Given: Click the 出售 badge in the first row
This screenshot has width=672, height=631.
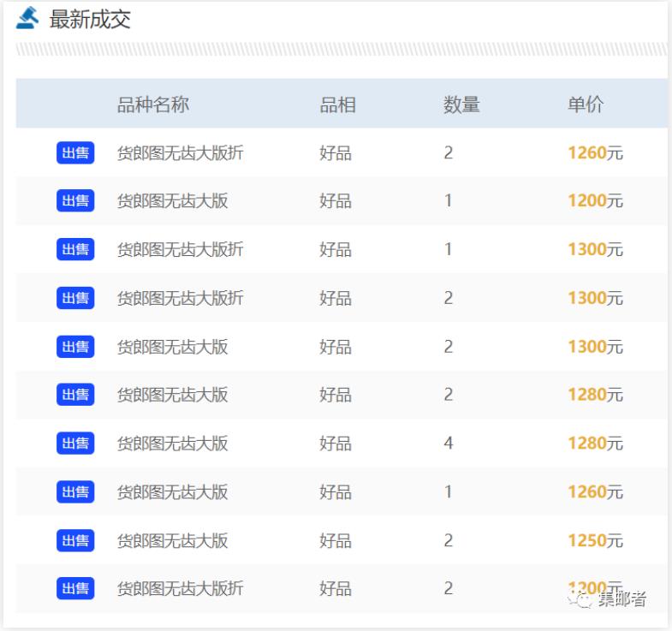Looking at the screenshot, I should pos(75,153).
